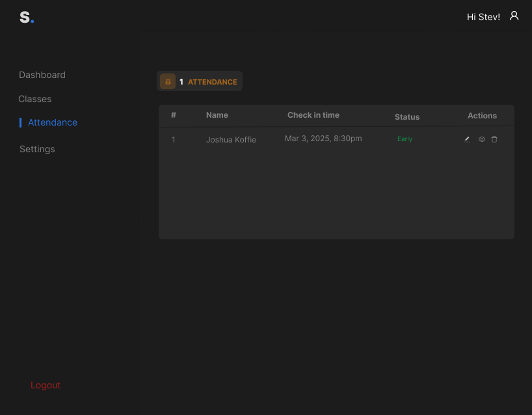Click the Mar 3, 2025, 8:30pm cell

[323, 139]
